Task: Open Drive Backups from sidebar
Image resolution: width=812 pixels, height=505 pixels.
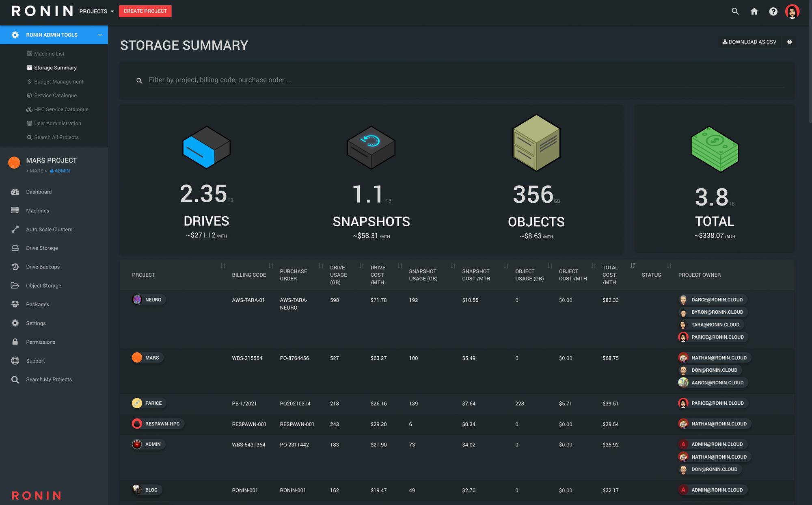Action: pyautogui.click(x=43, y=267)
